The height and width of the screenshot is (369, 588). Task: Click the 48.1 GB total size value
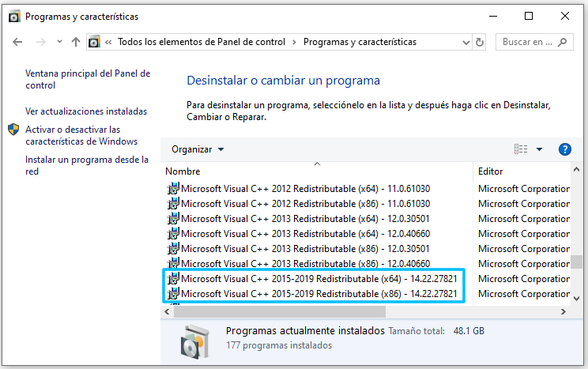pyautogui.click(x=469, y=331)
